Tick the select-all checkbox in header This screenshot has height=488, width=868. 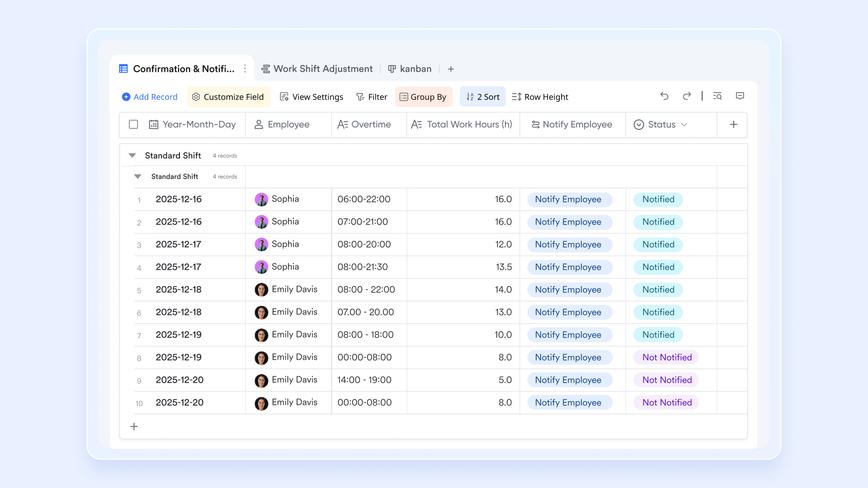coord(133,125)
